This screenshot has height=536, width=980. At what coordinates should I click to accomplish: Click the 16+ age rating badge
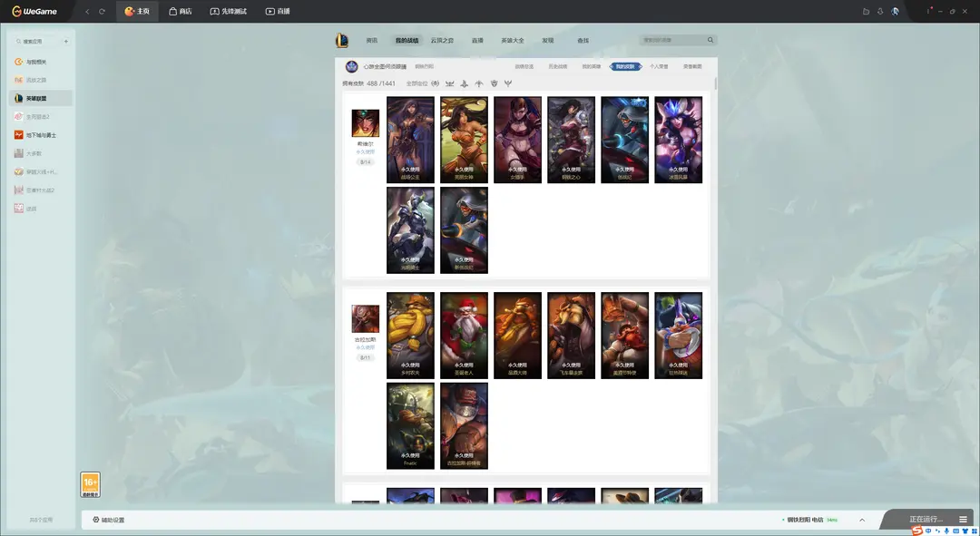pos(90,485)
